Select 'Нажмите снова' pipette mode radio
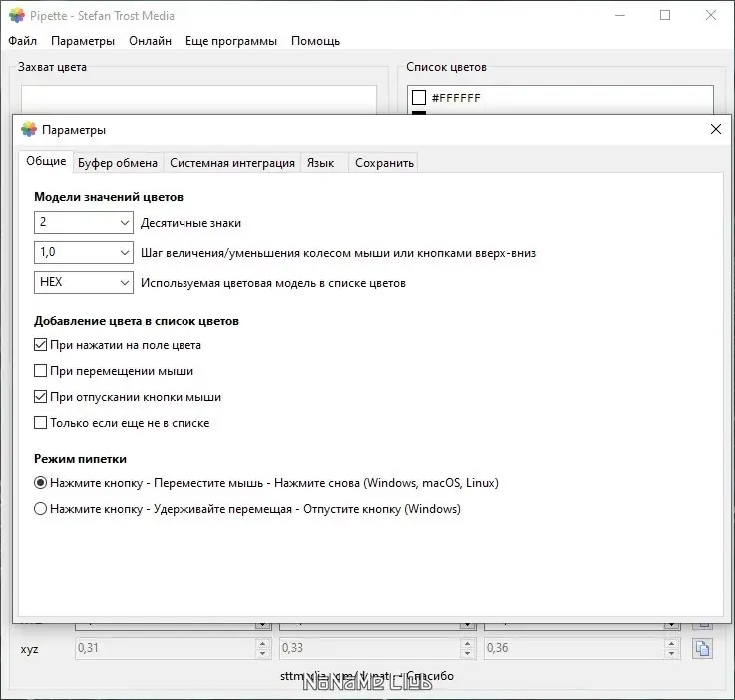Image resolution: width=735 pixels, height=700 pixels. click(40, 483)
